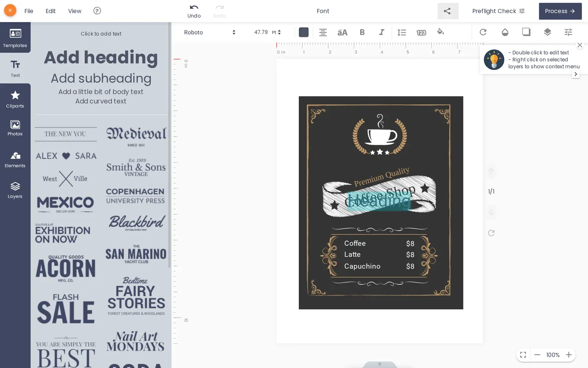588x368 pixels.
Task: Select Smith & Sons Vintage template
Action: (x=136, y=167)
